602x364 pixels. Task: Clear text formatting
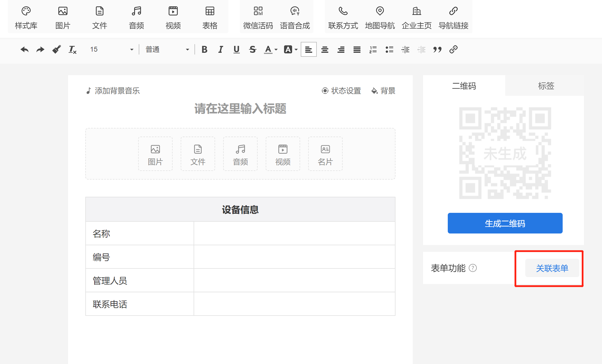[72, 50]
